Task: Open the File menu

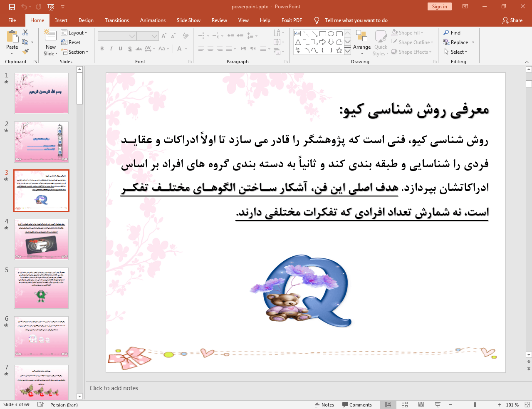Action: point(12,20)
